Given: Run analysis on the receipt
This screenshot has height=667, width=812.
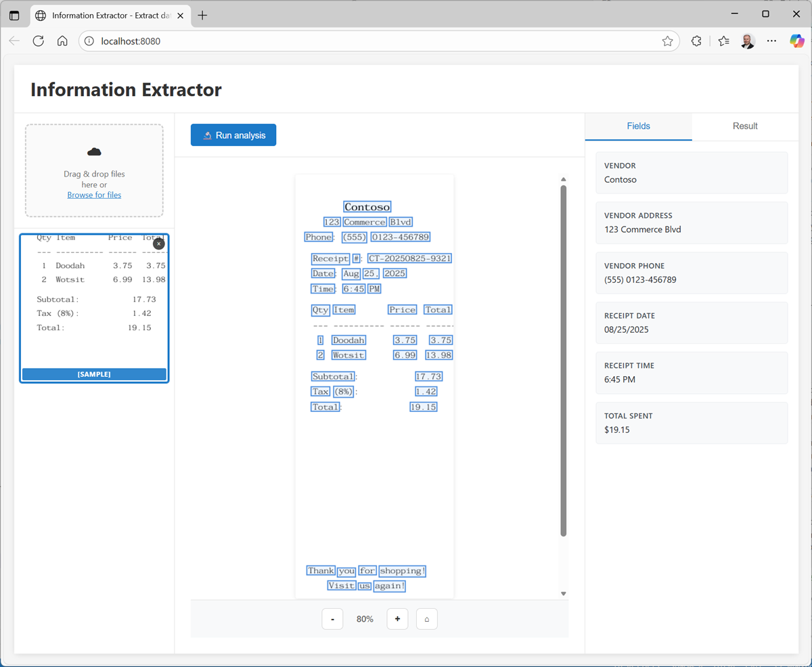Looking at the screenshot, I should click(x=233, y=135).
